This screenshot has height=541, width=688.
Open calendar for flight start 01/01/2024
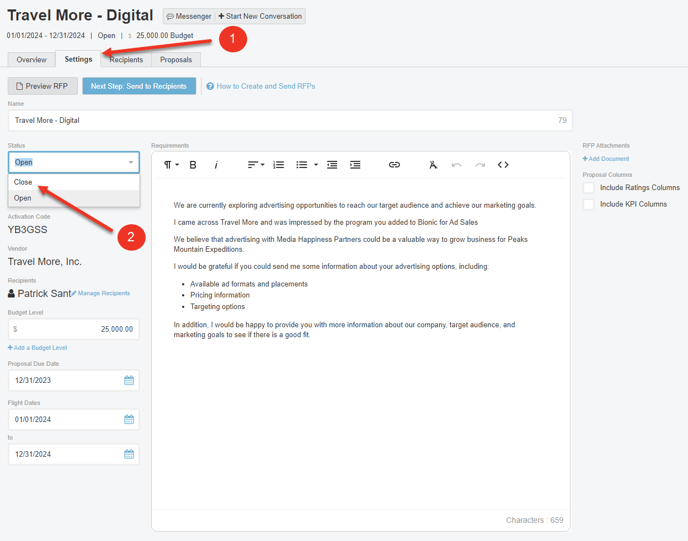pyautogui.click(x=129, y=419)
